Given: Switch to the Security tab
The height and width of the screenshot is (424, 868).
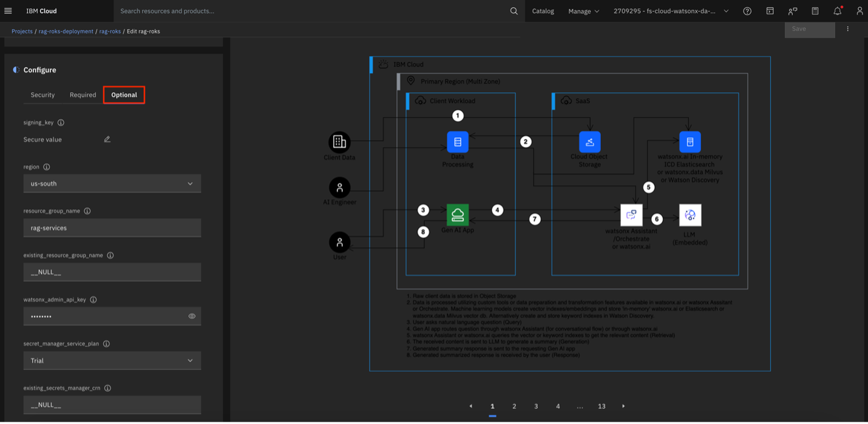Looking at the screenshot, I should coord(42,95).
